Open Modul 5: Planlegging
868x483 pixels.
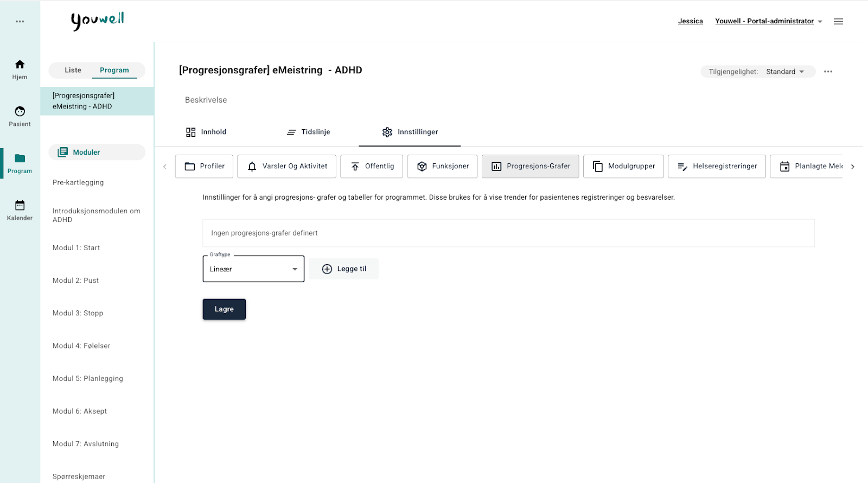(x=88, y=379)
